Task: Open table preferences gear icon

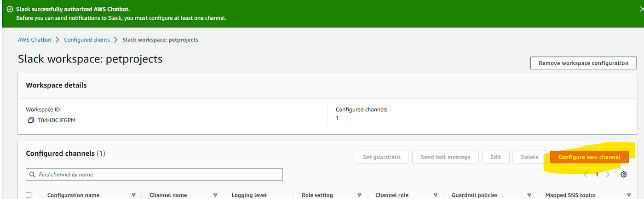Action: click(x=624, y=175)
